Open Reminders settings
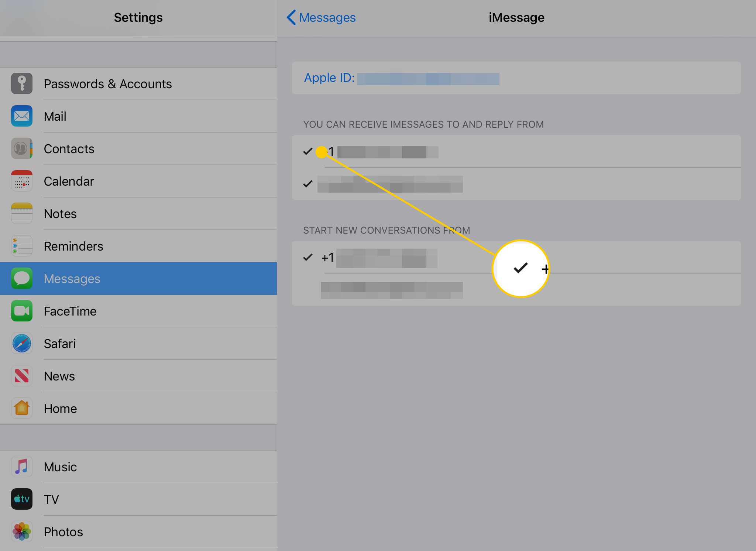The height and width of the screenshot is (551, 756). [x=138, y=246]
